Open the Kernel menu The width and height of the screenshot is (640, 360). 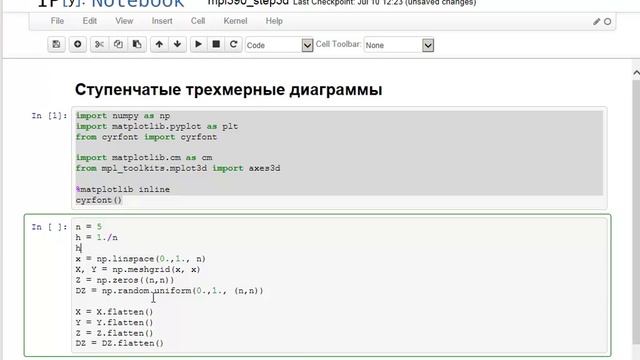(x=235, y=21)
